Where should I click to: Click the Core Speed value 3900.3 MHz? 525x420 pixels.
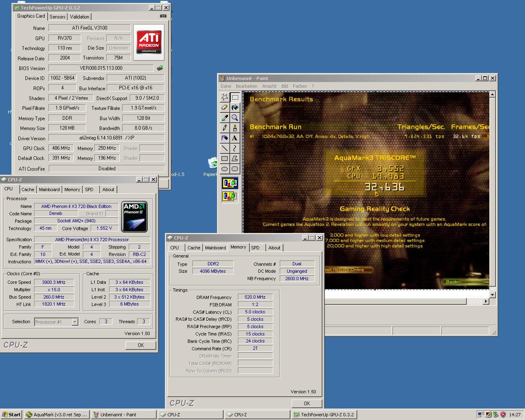click(x=54, y=282)
